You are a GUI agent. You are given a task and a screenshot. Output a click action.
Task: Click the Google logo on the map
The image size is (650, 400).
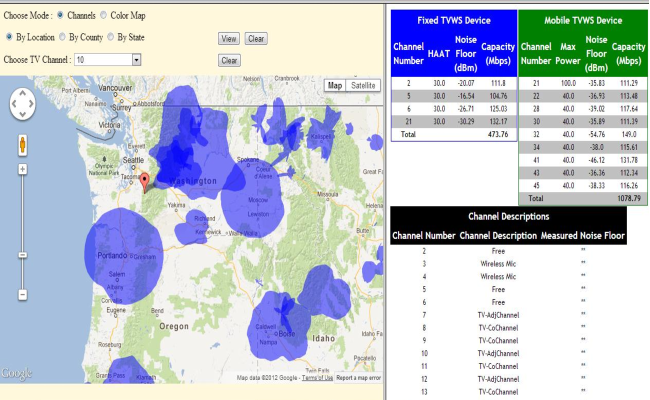click(17, 374)
